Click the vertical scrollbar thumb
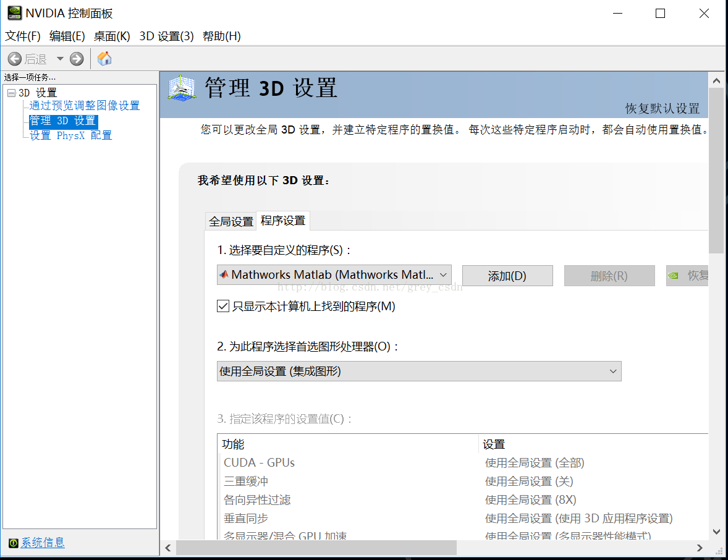728x560 pixels. pos(716,171)
